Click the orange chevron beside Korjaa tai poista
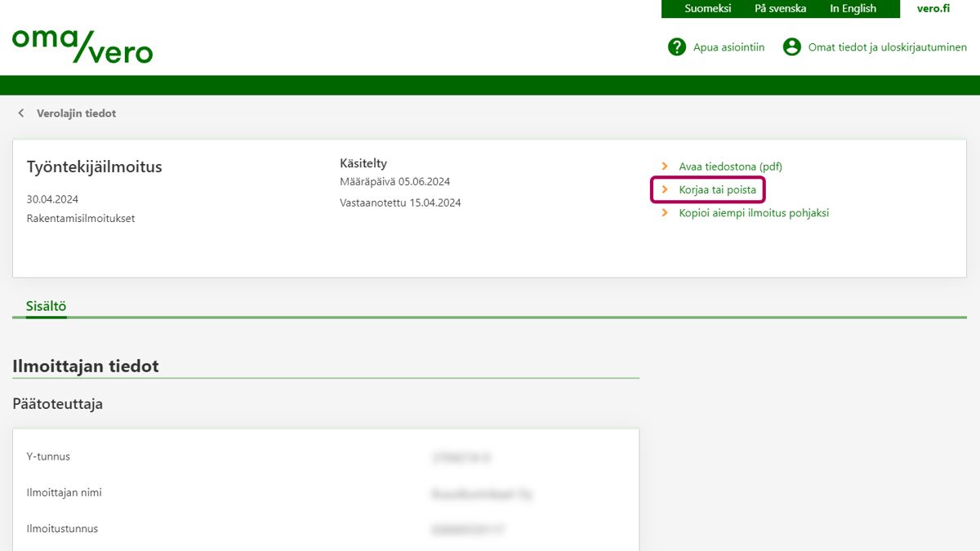 (665, 190)
